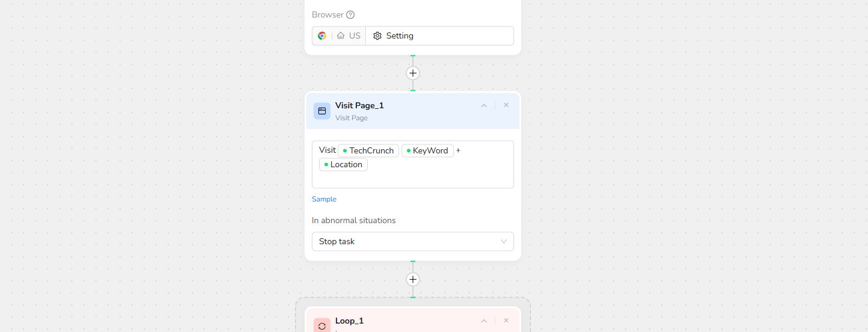
Task: Click the small plus after KeyWord
Action: pos(458,150)
